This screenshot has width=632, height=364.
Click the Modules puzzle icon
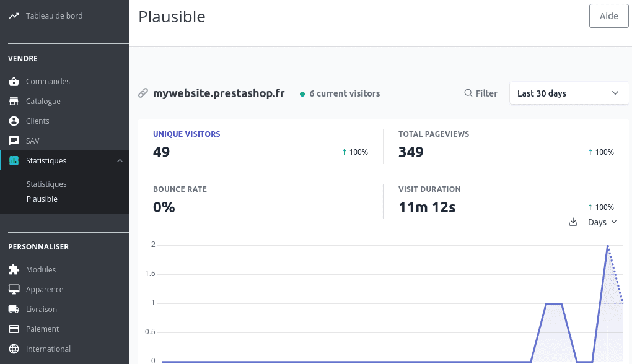14,269
